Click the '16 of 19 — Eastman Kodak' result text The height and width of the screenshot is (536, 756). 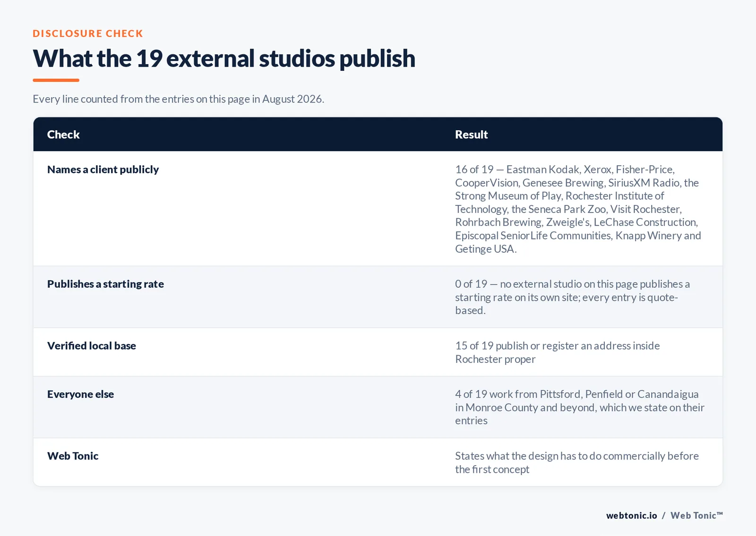578,209
